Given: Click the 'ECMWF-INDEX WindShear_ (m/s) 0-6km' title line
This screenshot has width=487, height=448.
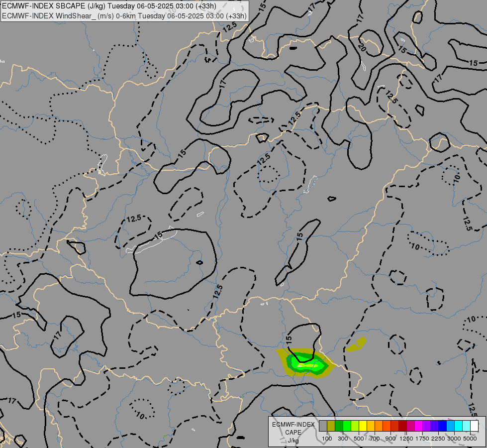Looking at the screenshot, I should coord(124,16).
